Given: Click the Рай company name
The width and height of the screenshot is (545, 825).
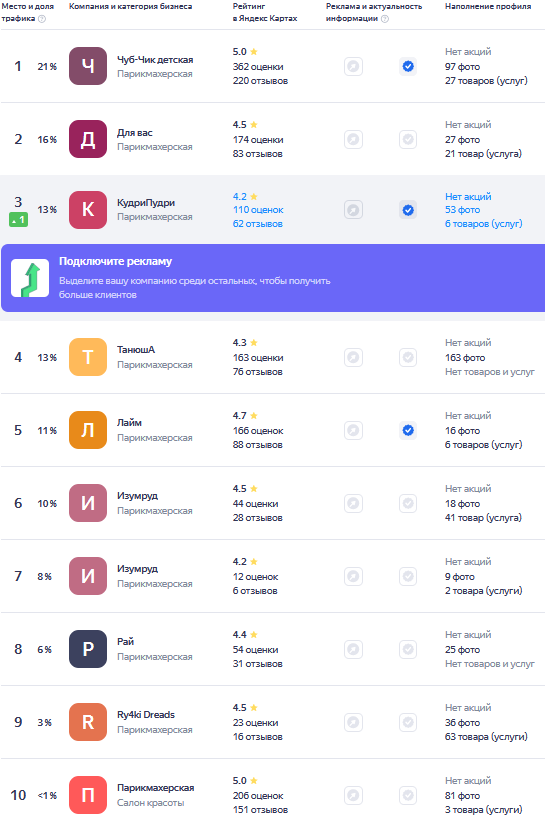Looking at the screenshot, I should tap(125, 641).
